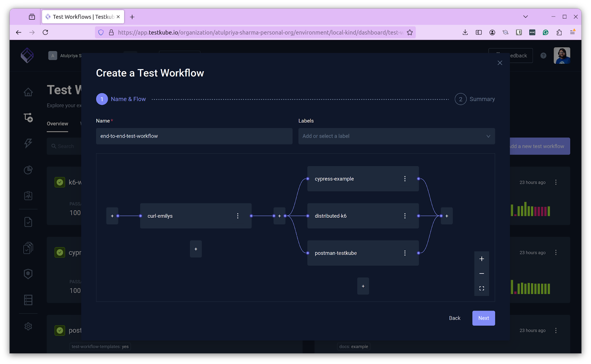Open the Atulpriya organization switcher
Image resolution: width=591 pixels, height=364 pixels.
[65, 56]
